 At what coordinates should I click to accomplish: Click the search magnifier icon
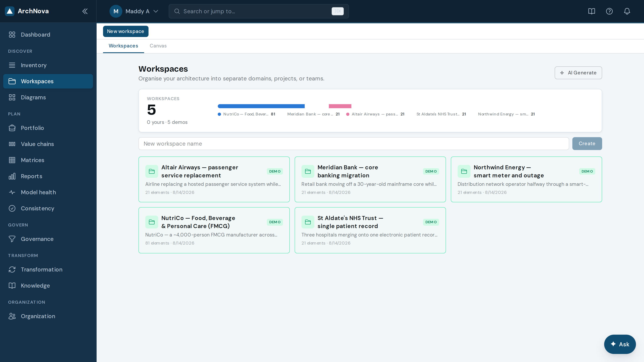[x=177, y=11]
